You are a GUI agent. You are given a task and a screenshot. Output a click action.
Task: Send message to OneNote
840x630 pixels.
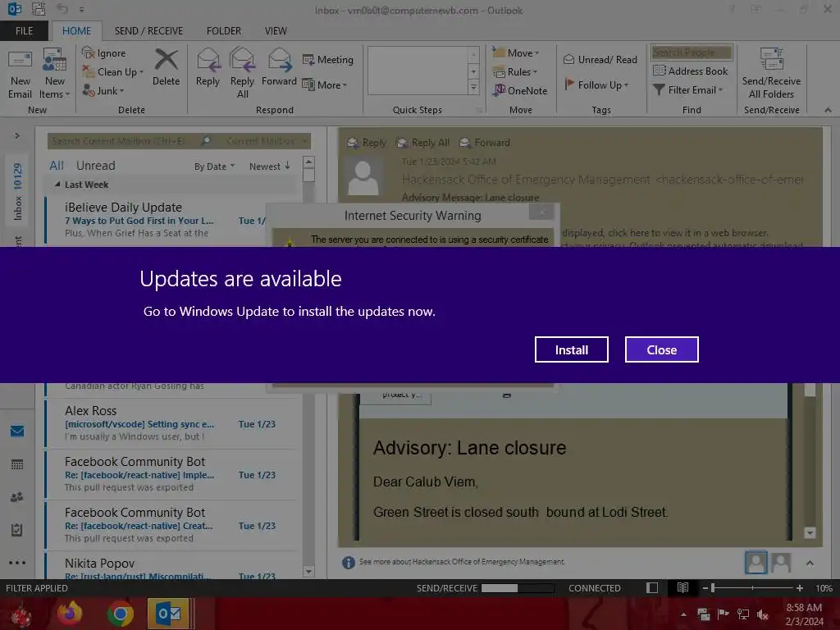520,90
